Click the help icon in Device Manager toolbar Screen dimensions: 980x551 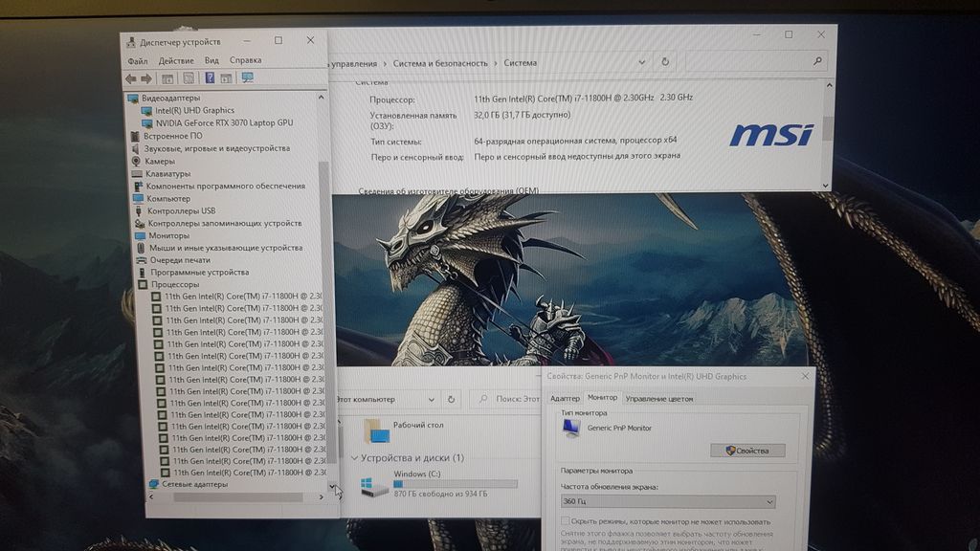[210, 78]
